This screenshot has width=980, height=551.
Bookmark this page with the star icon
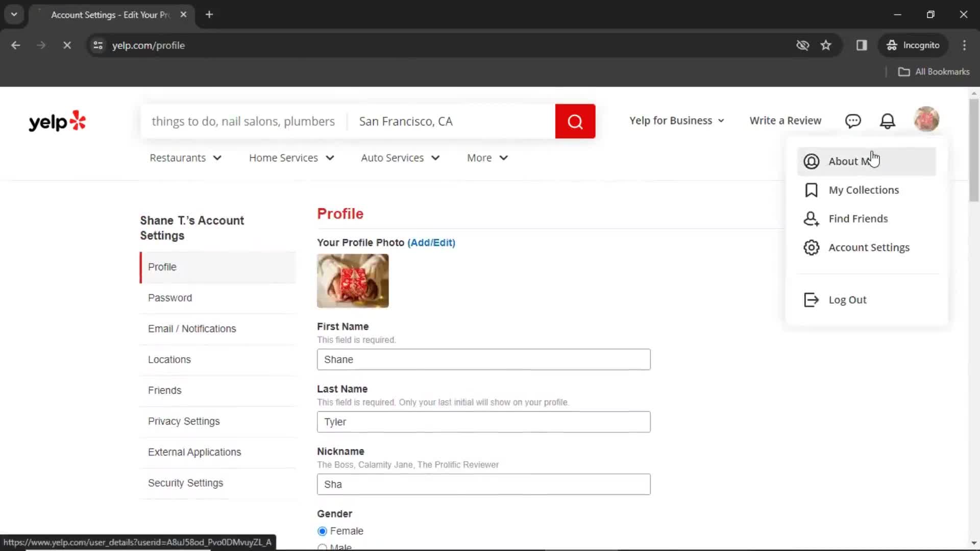[826, 45]
